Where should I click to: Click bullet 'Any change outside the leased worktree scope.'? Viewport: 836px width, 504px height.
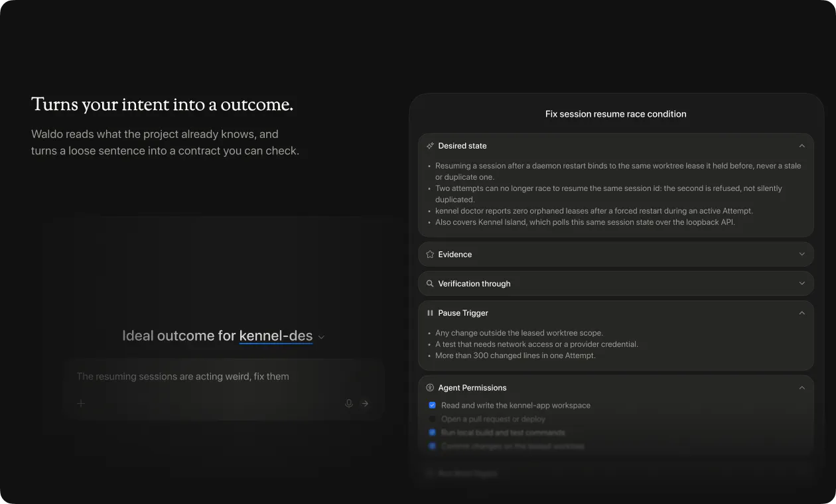[519, 333]
